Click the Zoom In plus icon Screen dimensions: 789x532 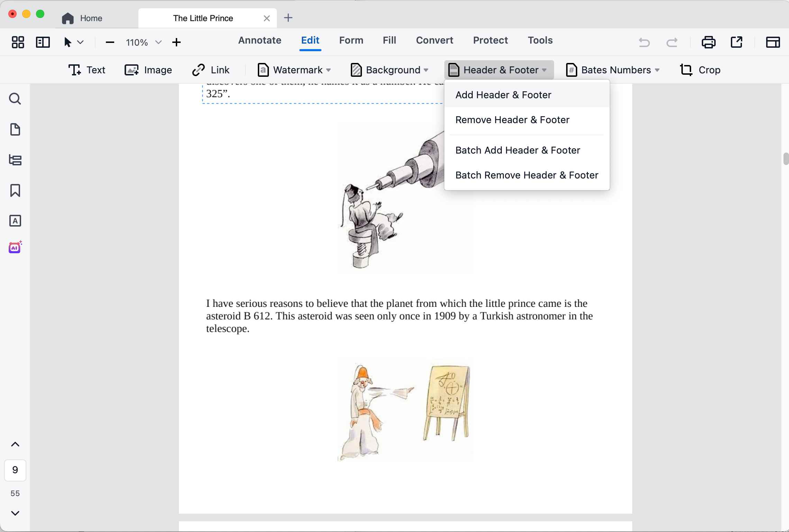pos(176,42)
